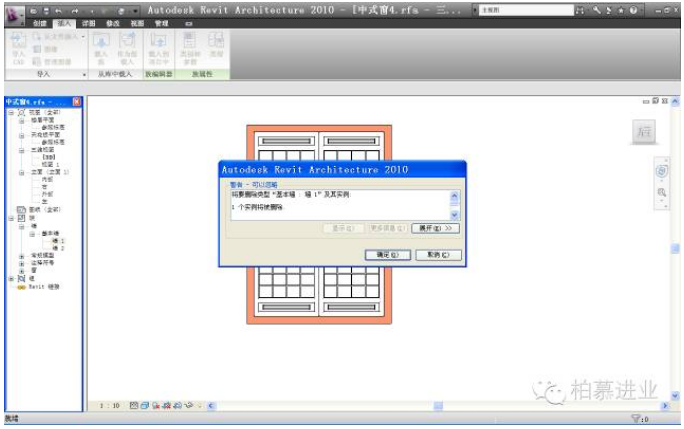Collapse the 基本墙 tree node

32,234
